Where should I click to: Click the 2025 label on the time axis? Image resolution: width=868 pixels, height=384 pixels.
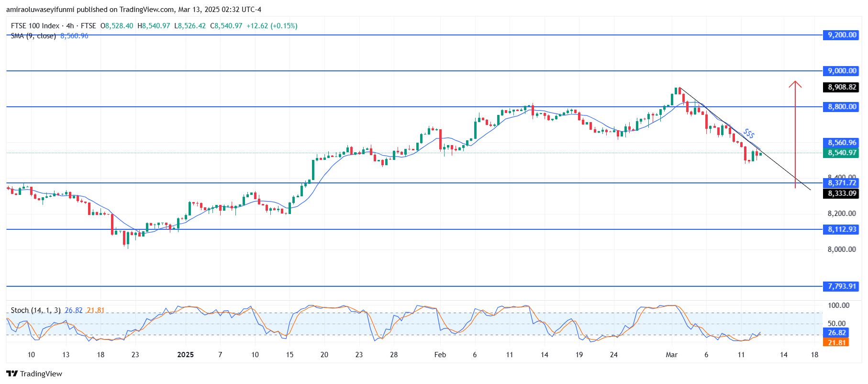pos(186,355)
